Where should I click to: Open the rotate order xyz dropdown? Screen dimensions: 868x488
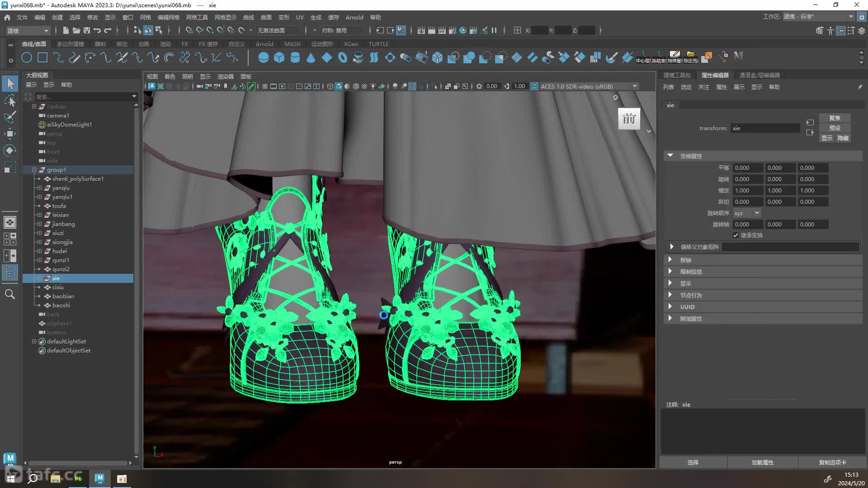747,213
